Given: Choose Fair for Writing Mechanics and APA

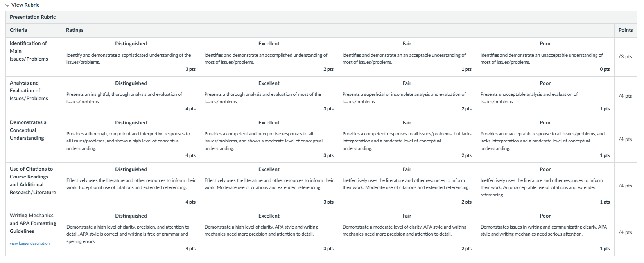Looking at the screenshot, I should 407,232.
